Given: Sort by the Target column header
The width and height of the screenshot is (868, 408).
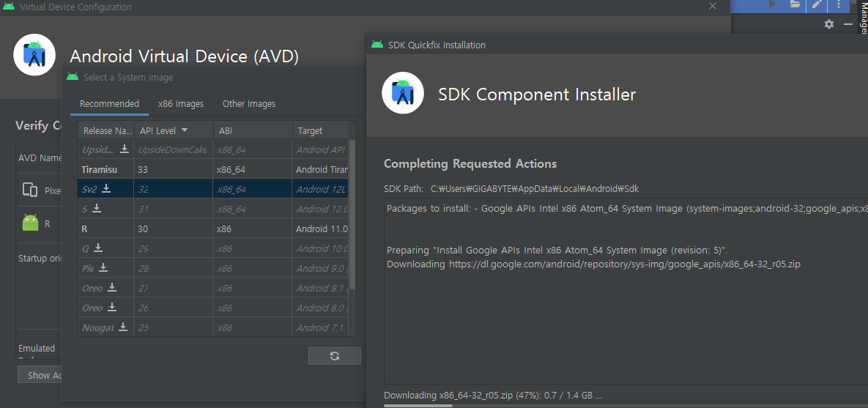Looking at the screenshot, I should (x=321, y=130).
